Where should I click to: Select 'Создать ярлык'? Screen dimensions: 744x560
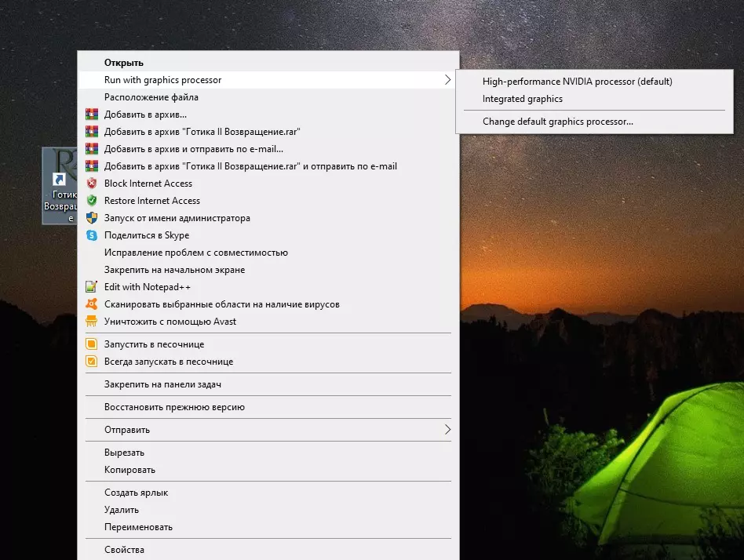(x=268, y=493)
